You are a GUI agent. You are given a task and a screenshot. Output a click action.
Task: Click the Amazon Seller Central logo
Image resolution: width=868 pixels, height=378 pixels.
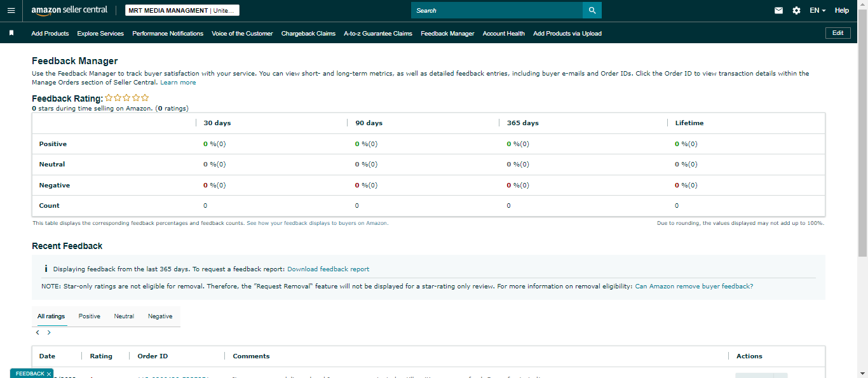pos(69,10)
